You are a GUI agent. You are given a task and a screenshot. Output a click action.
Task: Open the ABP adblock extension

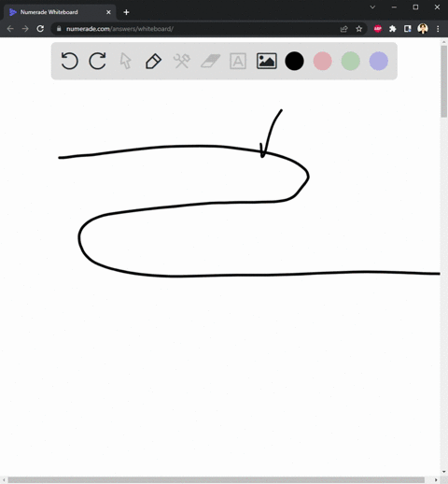378,29
